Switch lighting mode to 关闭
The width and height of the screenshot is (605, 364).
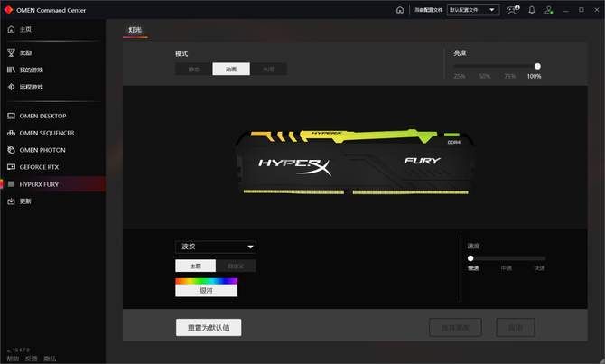[x=268, y=69]
